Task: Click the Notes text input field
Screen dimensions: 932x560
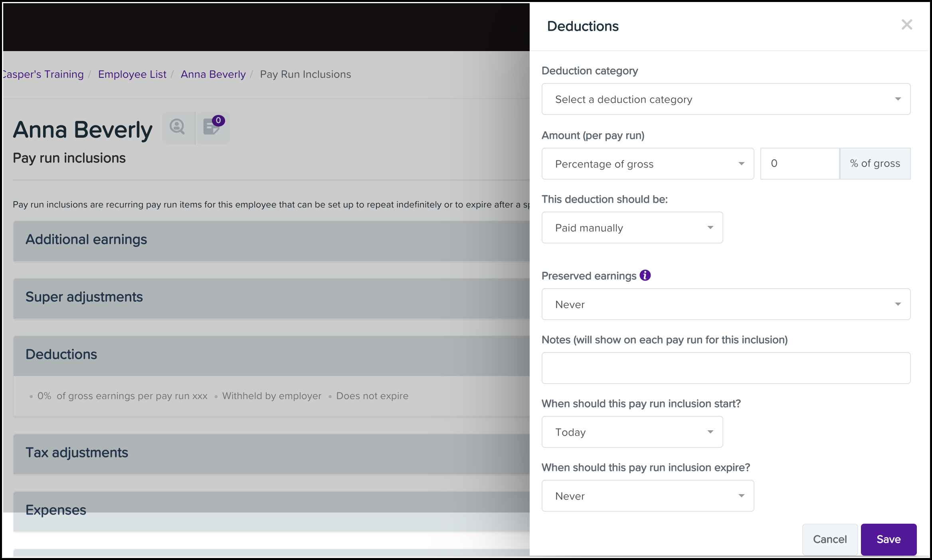Action: coord(726,368)
